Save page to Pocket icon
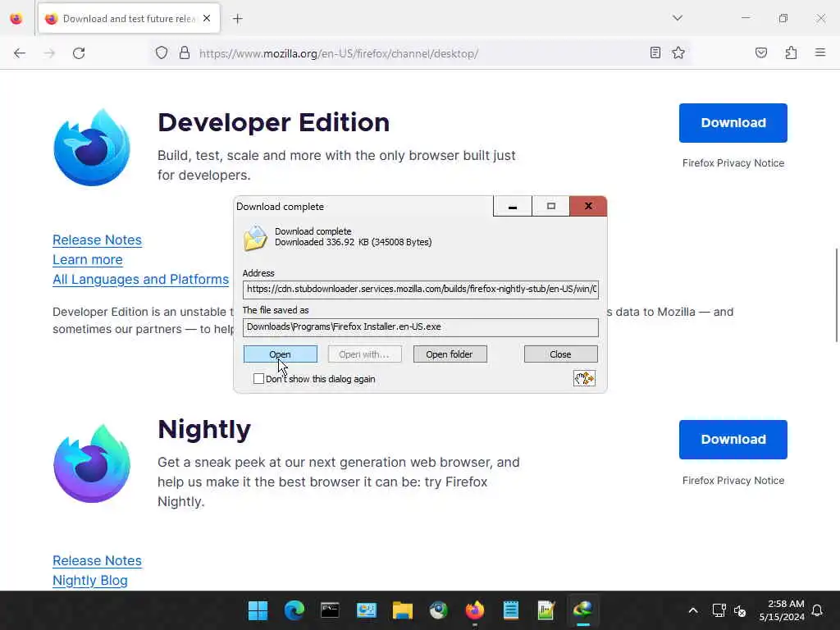Viewport: 840px width, 630px height. point(761,52)
